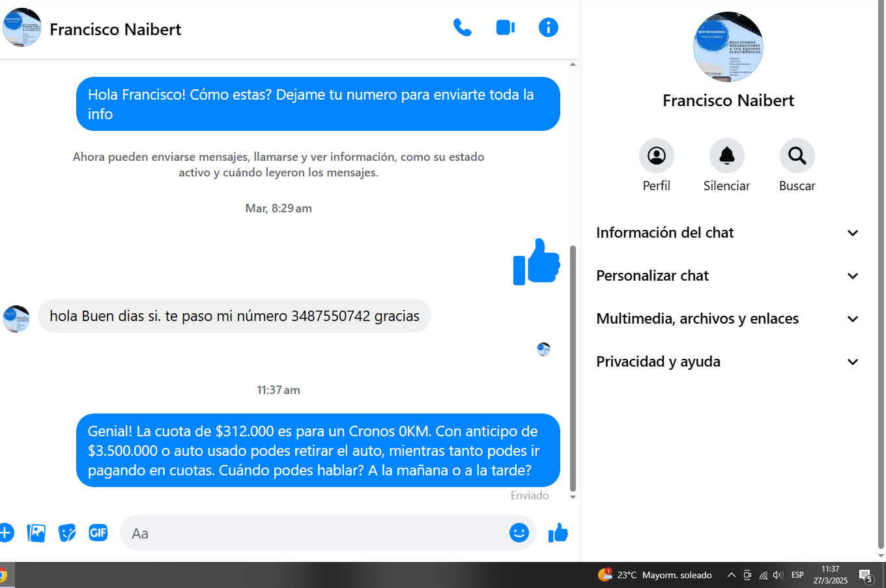
Task: Expand Multimedia, archivos y enlaces section
Action: click(x=728, y=318)
